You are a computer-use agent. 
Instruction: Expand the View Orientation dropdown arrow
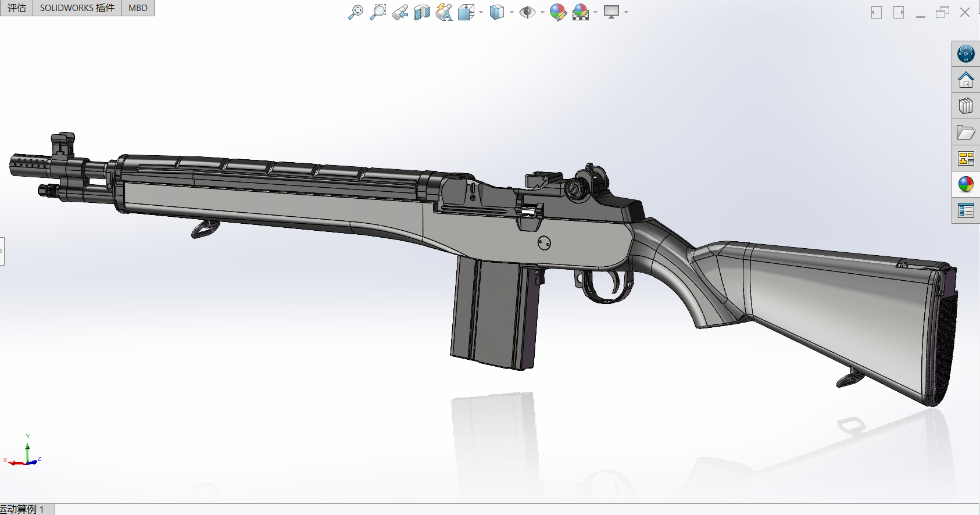tap(481, 12)
